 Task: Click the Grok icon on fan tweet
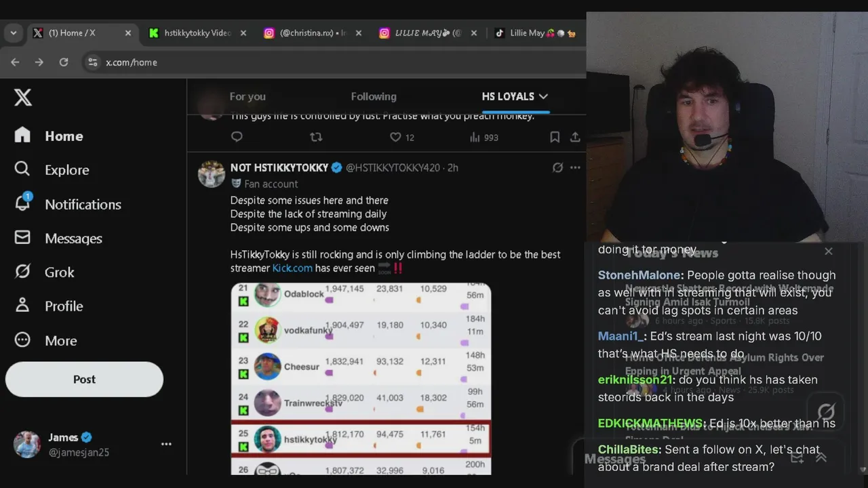coord(557,167)
